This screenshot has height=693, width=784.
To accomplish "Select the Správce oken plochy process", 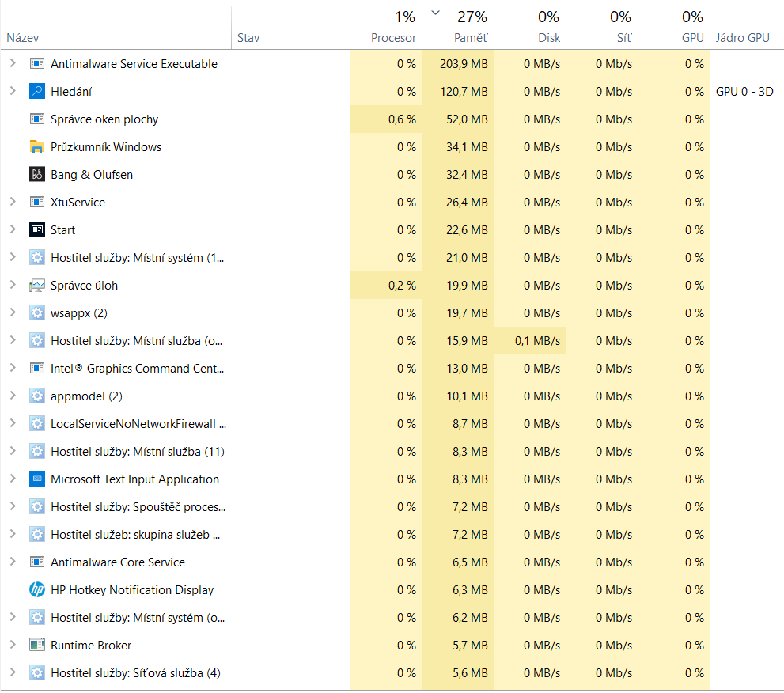I will [x=104, y=119].
